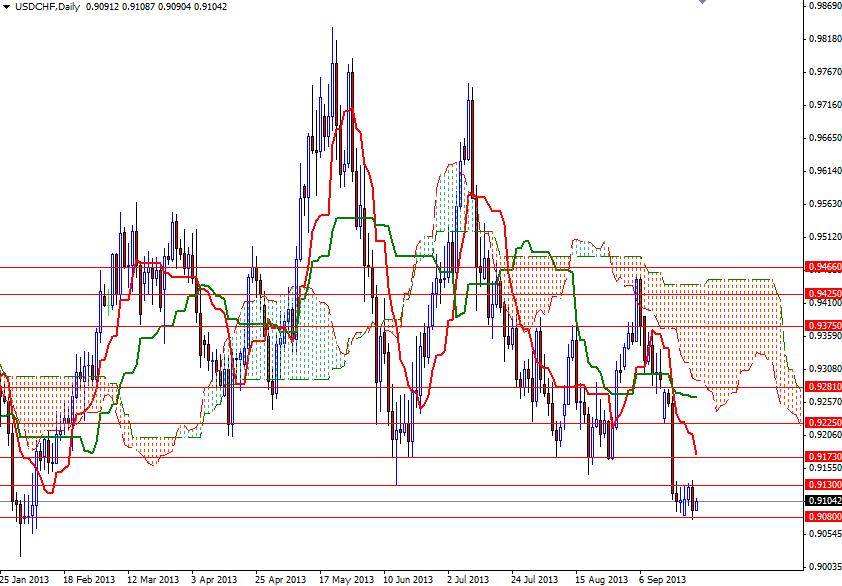The height and width of the screenshot is (586, 842).
Task: Click the chart shift triangle marker at top
Action: pyautogui.click(x=701, y=3)
